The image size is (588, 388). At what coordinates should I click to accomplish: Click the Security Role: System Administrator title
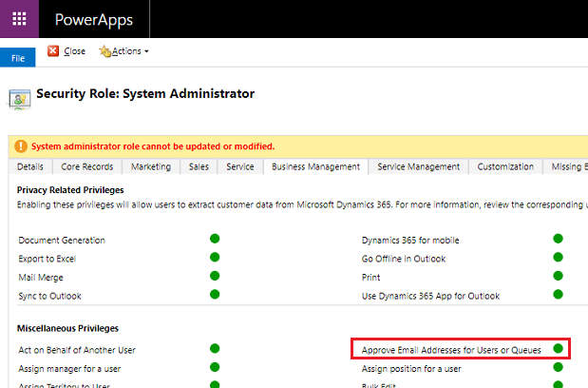145,94
